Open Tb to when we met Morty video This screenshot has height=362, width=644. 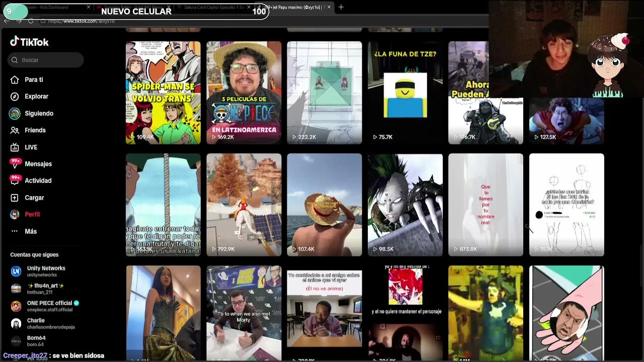pos(244,313)
